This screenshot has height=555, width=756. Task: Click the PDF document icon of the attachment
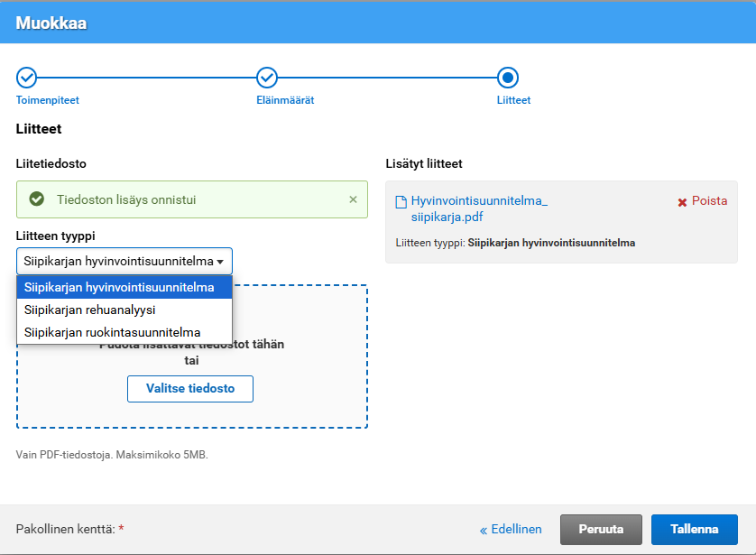pos(401,202)
